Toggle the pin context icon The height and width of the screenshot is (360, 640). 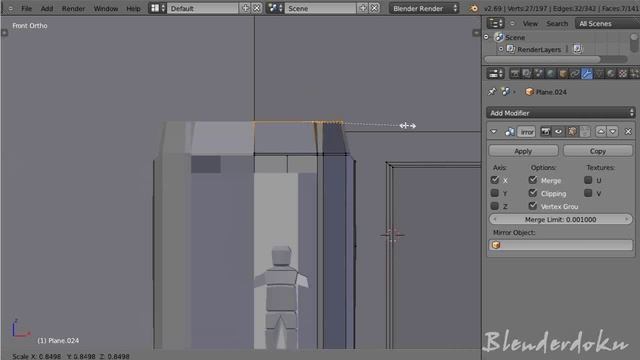[492, 92]
